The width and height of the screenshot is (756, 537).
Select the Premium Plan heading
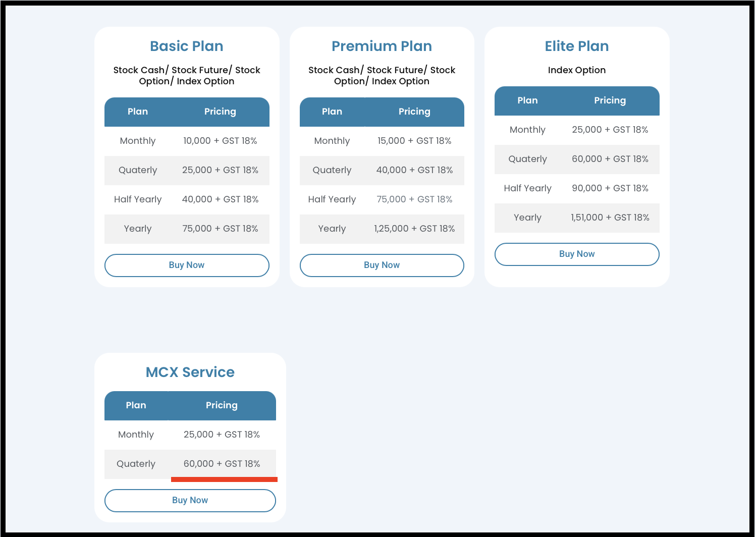click(382, 46)
